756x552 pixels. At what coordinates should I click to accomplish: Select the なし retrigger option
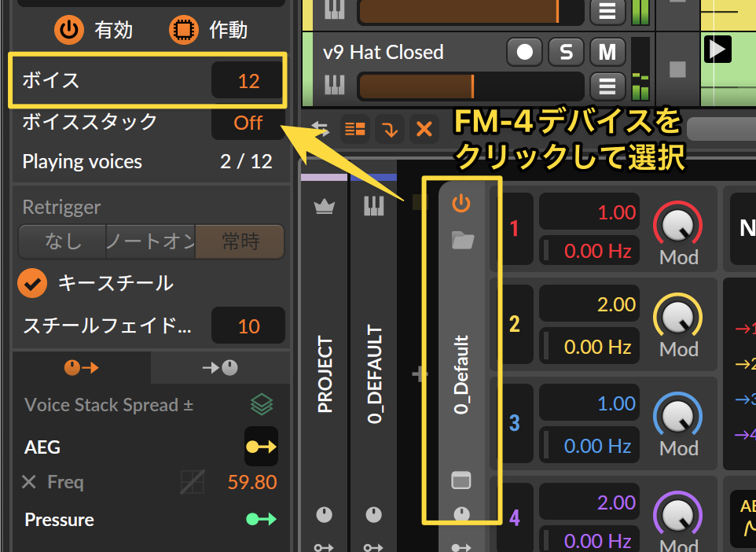63,241
